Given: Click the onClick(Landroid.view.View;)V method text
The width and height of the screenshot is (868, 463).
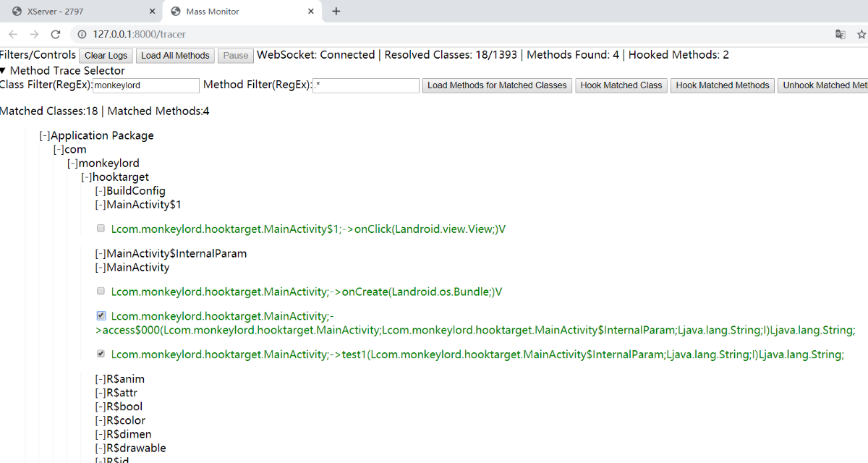Looking at the screenshot, I should (x=308, y=229).
